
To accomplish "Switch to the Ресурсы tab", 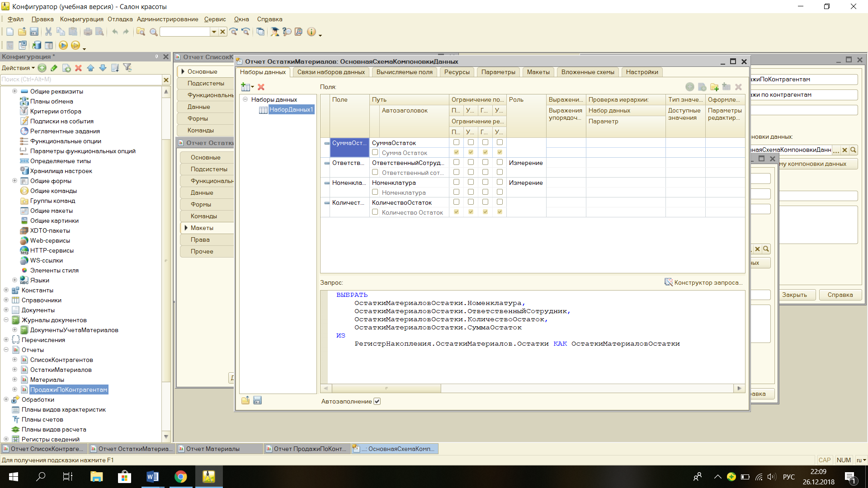I will pos(457,72).
